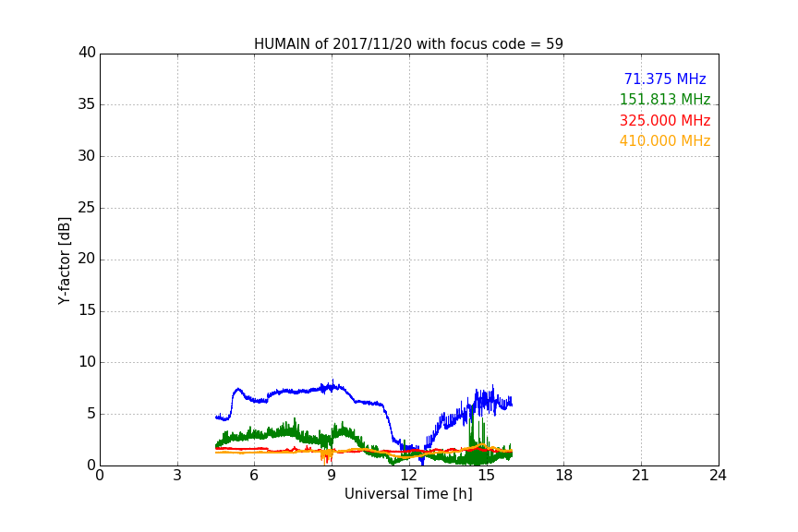
Task: Click the x-axis tick label 6
Action: point(255,476)
